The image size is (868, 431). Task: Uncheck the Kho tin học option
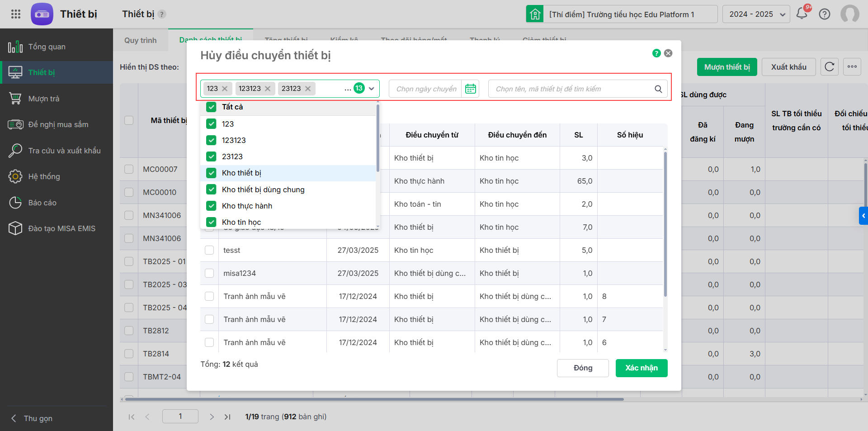[x=211, y=222]
